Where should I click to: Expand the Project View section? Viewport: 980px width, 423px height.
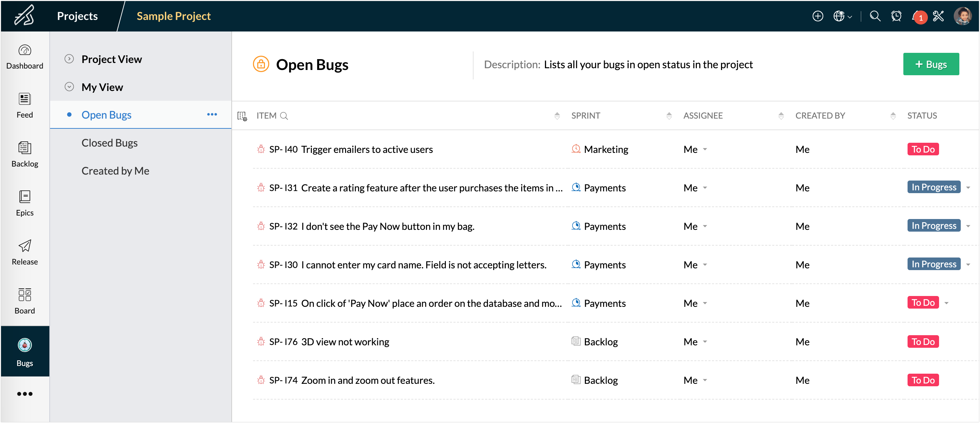click(69, 59)
